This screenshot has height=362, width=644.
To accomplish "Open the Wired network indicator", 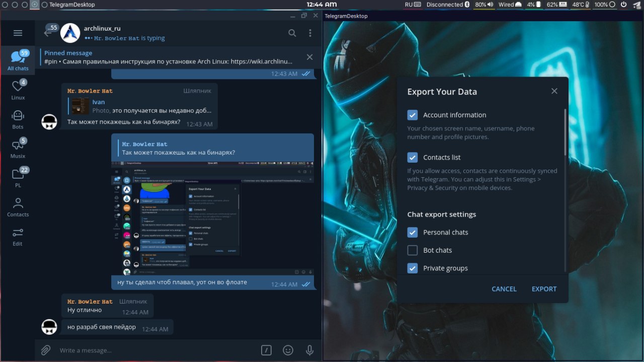I will (x=510, y=5).
